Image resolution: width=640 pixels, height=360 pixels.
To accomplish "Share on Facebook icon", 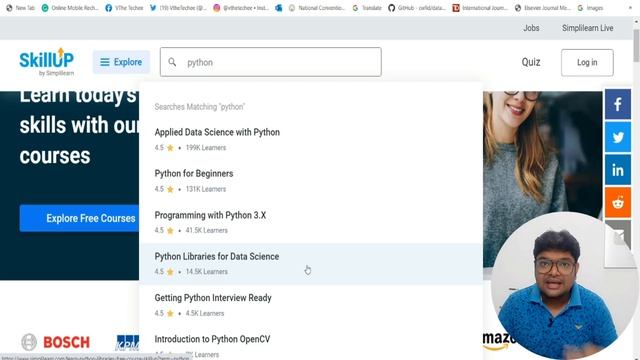I will tap(618, 104).
